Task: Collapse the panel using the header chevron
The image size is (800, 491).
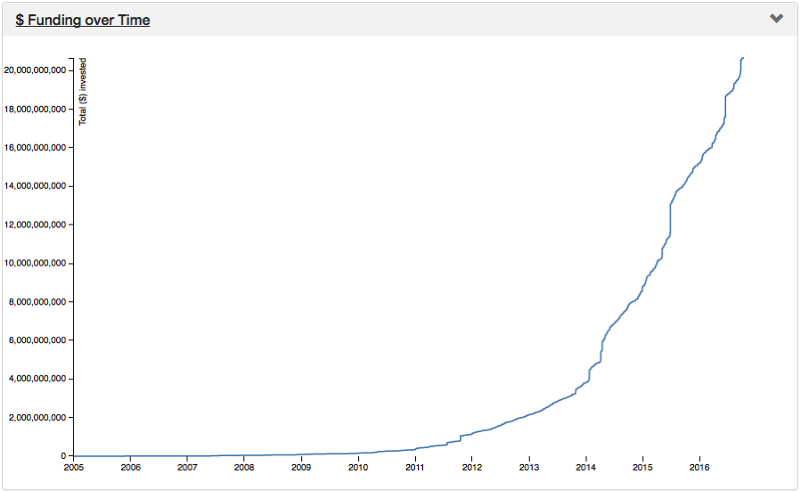Action: coord(776,19)
